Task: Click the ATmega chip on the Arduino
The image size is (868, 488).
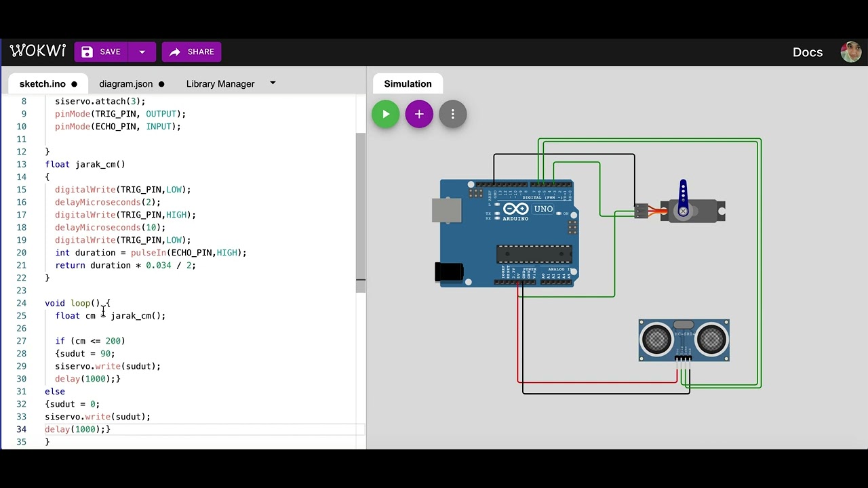Action: [x=534, y=253]
